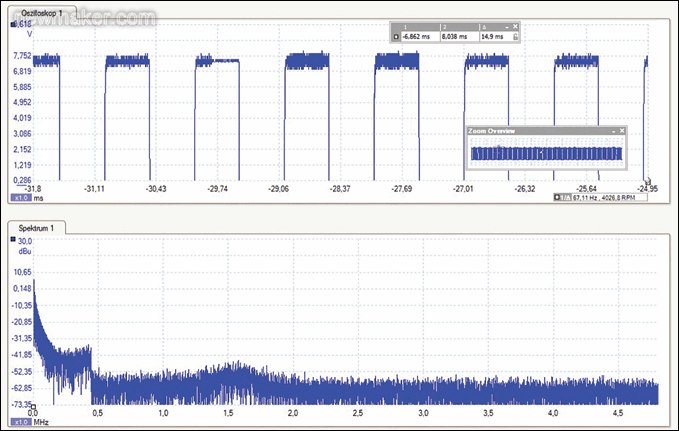The height and width of the screenshot is (431, 679).
Task: Click the blue channel marker beside 8,618 V
Action: [x=13, y=26]
